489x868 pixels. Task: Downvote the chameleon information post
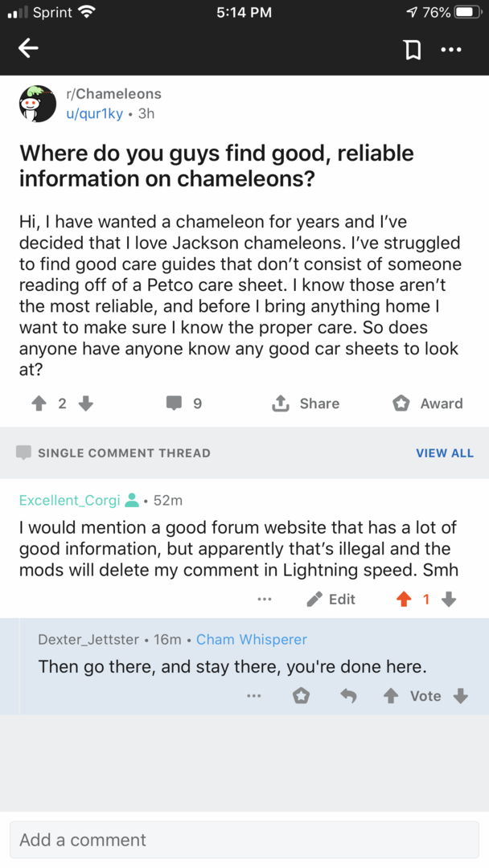(x=85, y=403)
